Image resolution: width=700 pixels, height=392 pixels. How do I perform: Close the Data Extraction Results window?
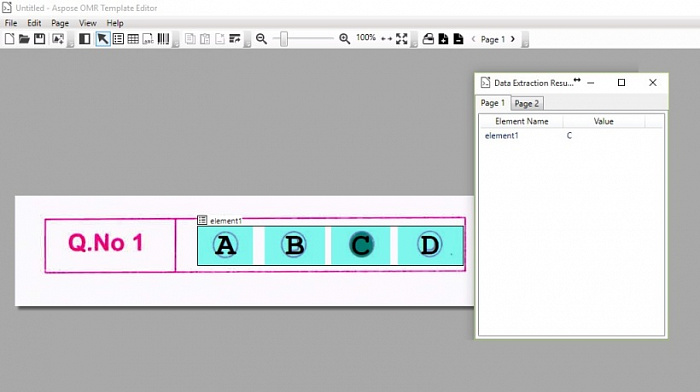(653, 83)
